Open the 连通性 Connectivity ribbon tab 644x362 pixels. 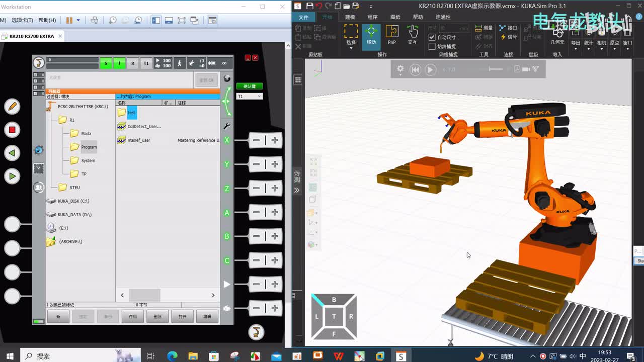click(443, 17)
